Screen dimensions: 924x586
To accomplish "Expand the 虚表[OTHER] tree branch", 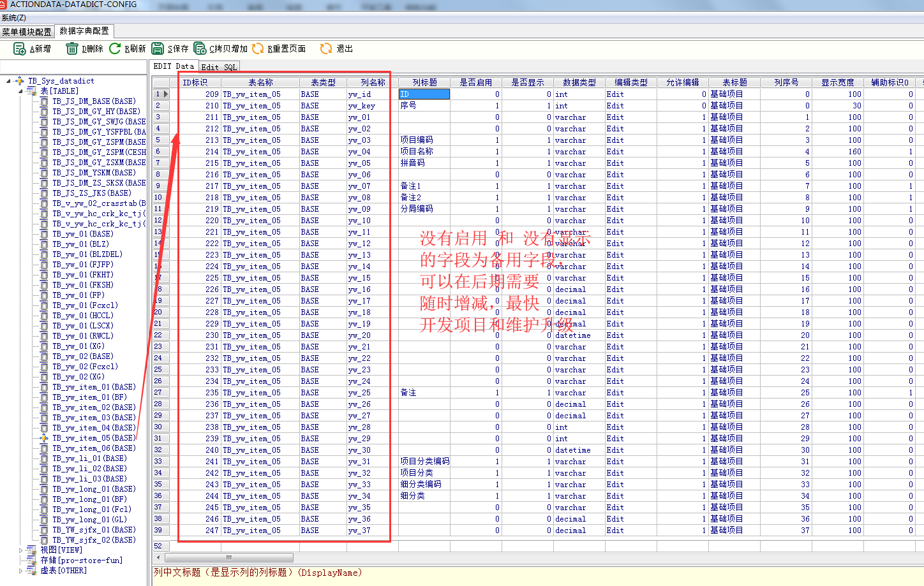I will 20,570.
